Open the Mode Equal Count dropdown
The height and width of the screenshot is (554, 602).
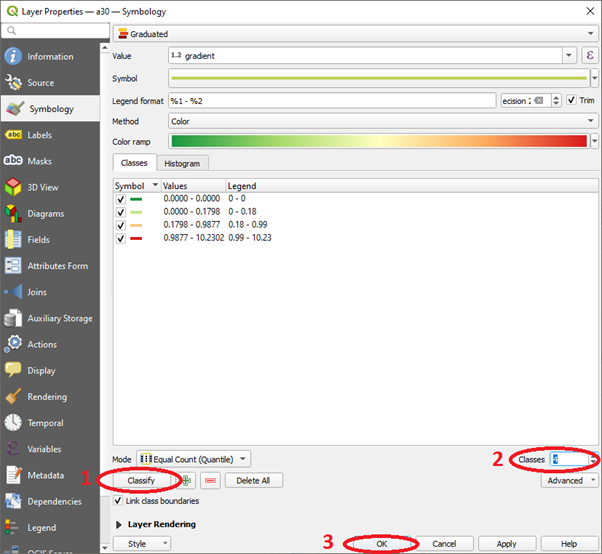pos(193,459)
